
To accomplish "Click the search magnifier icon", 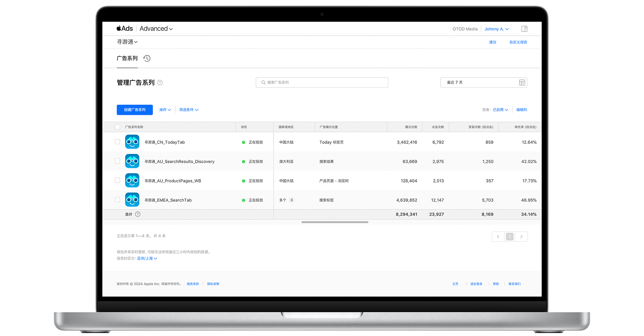I will point(263,83).
